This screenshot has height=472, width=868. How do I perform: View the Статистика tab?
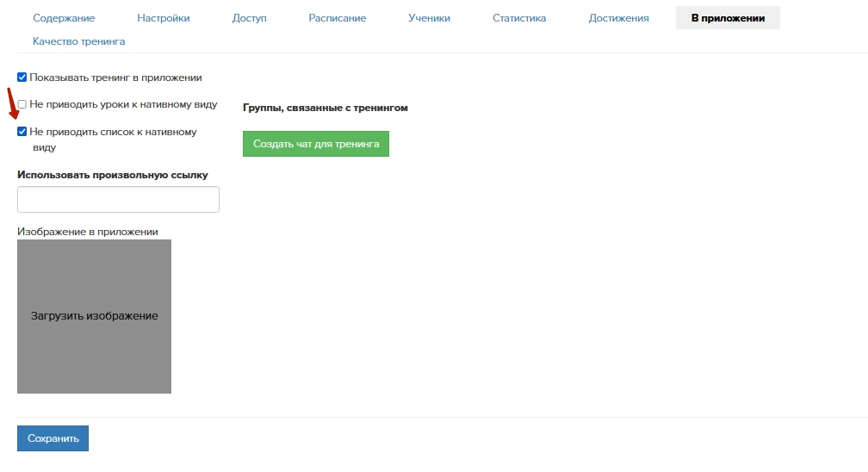(519, 18)
